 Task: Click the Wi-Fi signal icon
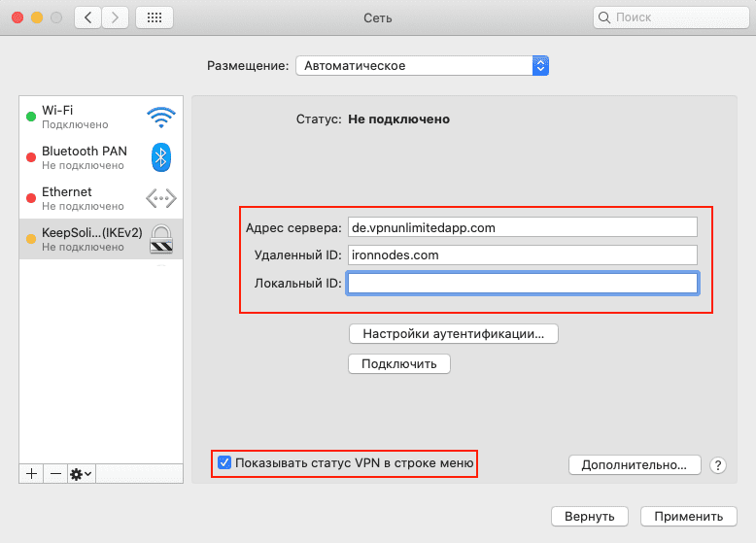[160, 118]
